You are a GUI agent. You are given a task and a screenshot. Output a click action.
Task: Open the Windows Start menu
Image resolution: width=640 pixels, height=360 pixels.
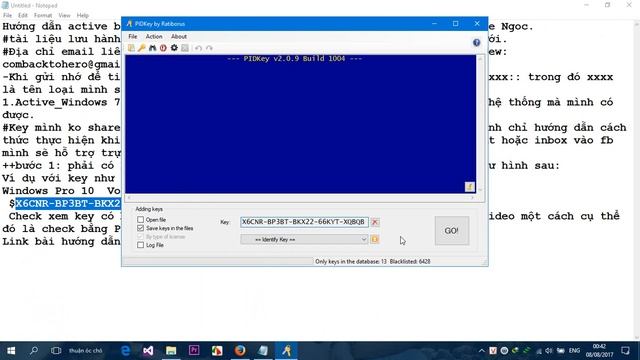click(11, 351)
